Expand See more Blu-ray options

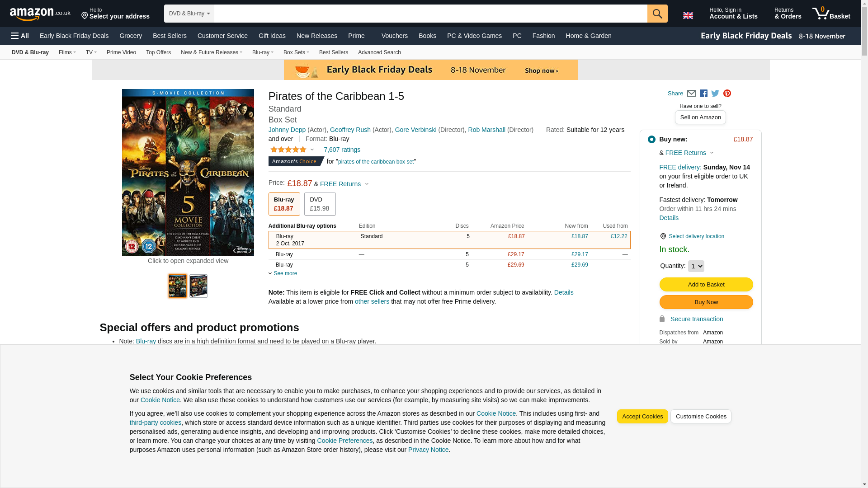click(x=285, y=273)
